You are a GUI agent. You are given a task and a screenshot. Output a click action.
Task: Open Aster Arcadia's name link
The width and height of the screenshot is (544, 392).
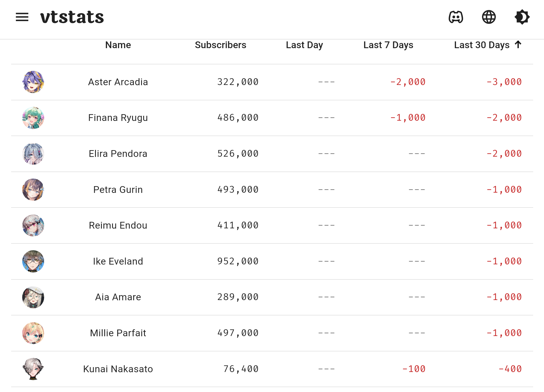click(118, 82)
